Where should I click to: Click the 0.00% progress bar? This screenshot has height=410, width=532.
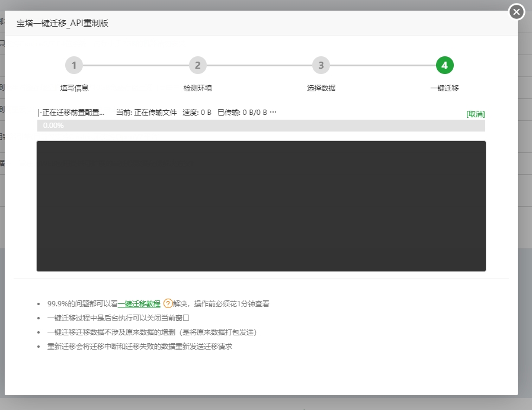click(x=261, y=126)
